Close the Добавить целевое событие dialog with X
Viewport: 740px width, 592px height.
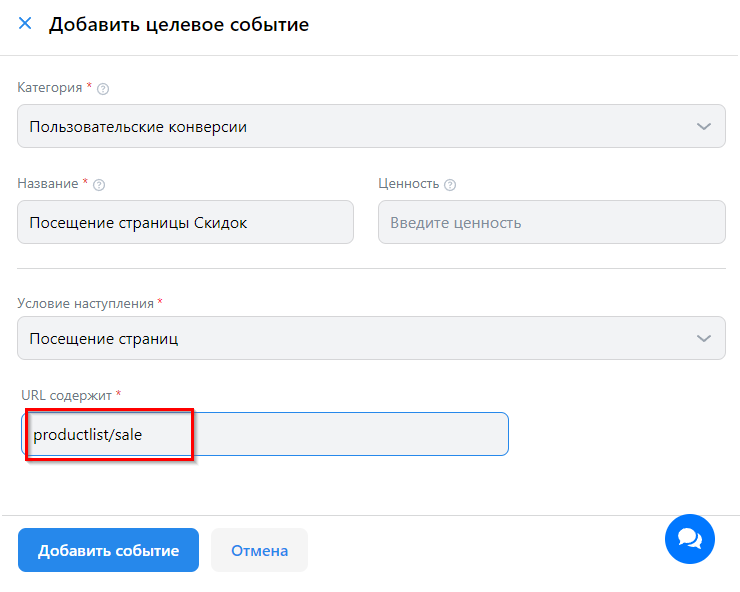pos(25,24)
